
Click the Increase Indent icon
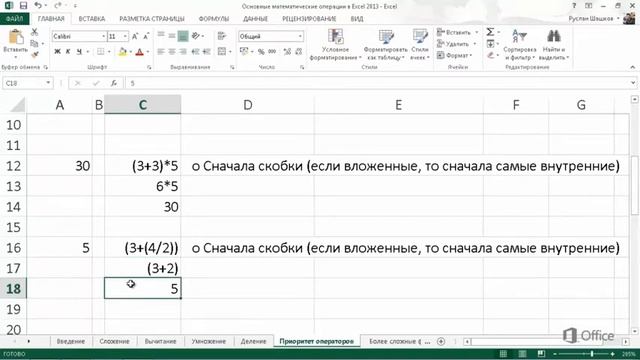click(207, 51)
